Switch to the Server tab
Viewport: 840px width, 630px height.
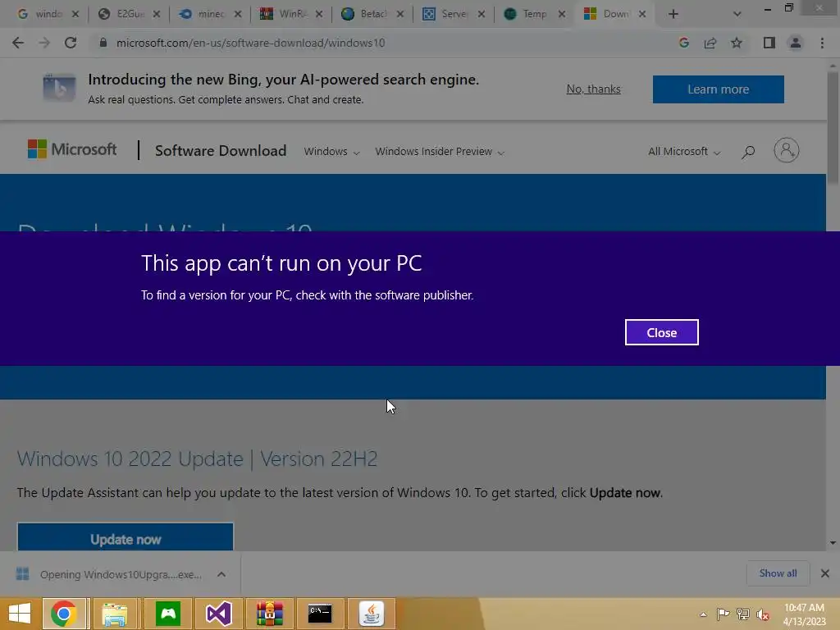[x=447, y=15]
